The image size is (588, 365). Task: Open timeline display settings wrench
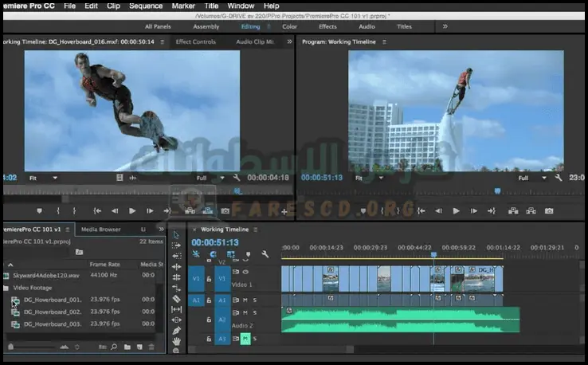point(265,254)
